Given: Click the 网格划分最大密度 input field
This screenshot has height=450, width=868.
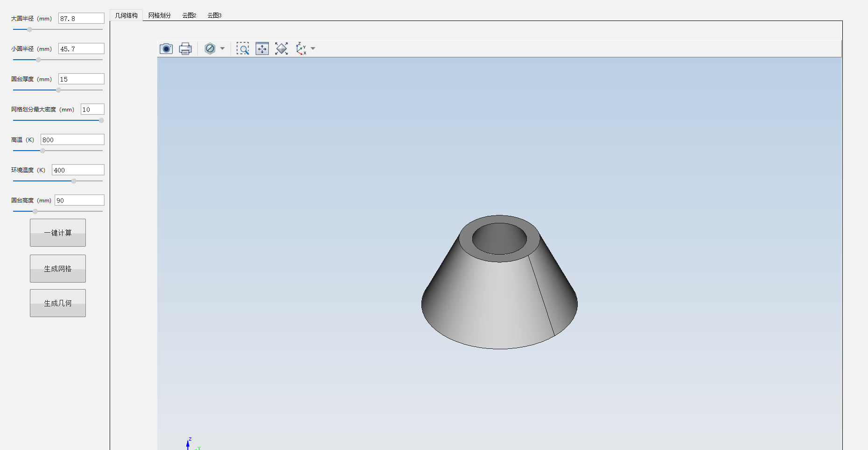Looking at the screenshot, I should [92, 109].
